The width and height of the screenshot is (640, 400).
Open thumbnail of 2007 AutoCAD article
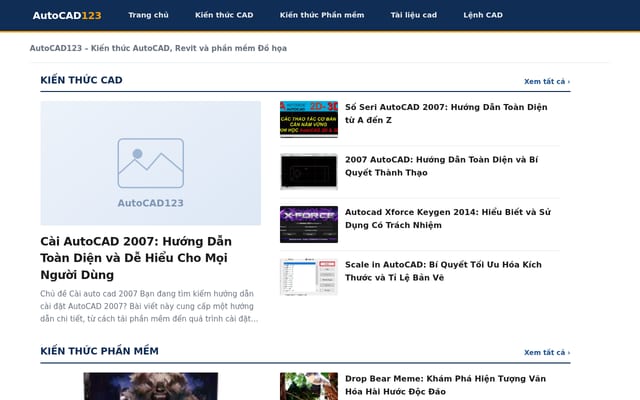(309, 172)
